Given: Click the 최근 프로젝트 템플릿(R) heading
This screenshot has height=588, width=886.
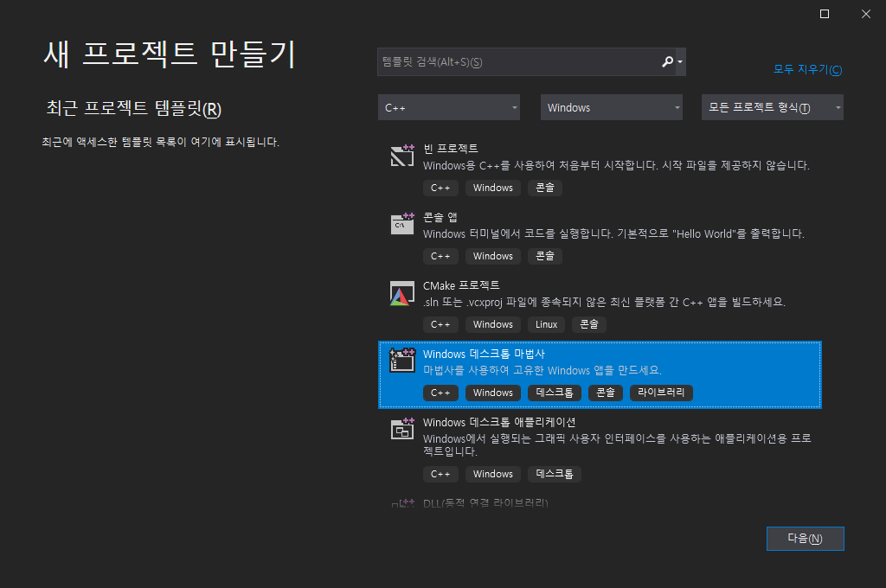Looking at the screenshot, I should [133, 108].
